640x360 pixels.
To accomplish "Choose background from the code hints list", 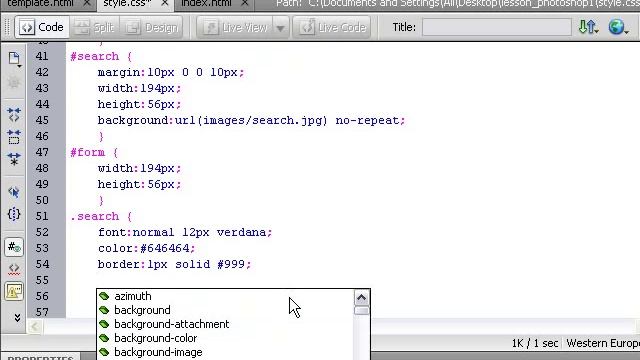I will [142, 310].
